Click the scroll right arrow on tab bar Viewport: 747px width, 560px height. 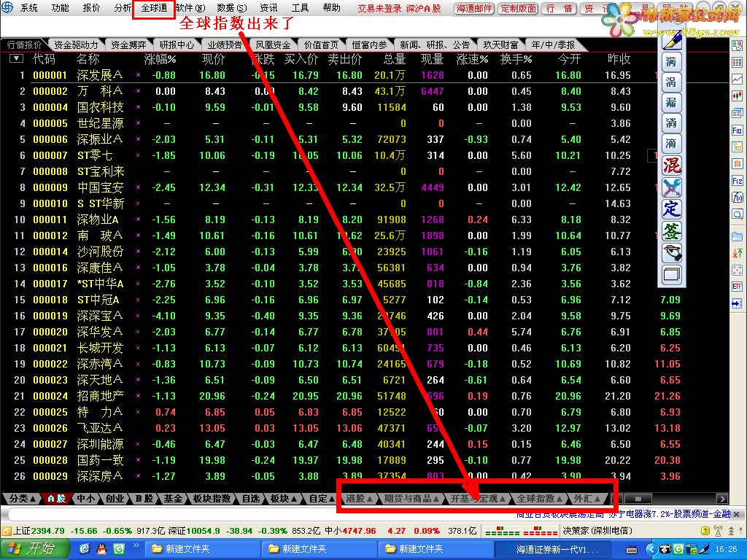[722, 499]
